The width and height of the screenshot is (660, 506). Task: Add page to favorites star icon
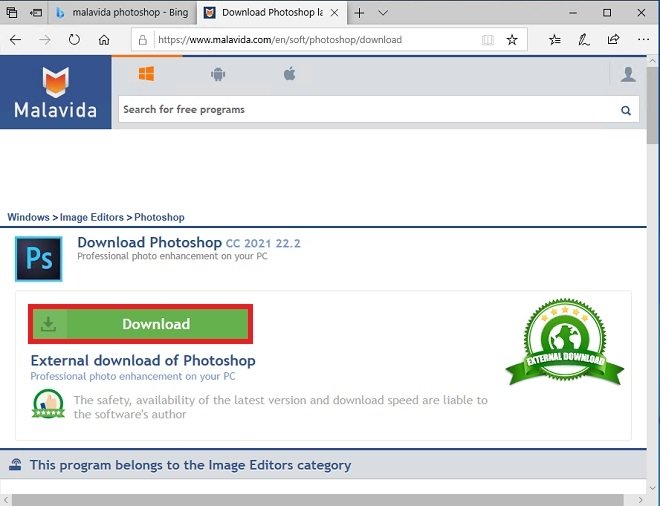512,40
